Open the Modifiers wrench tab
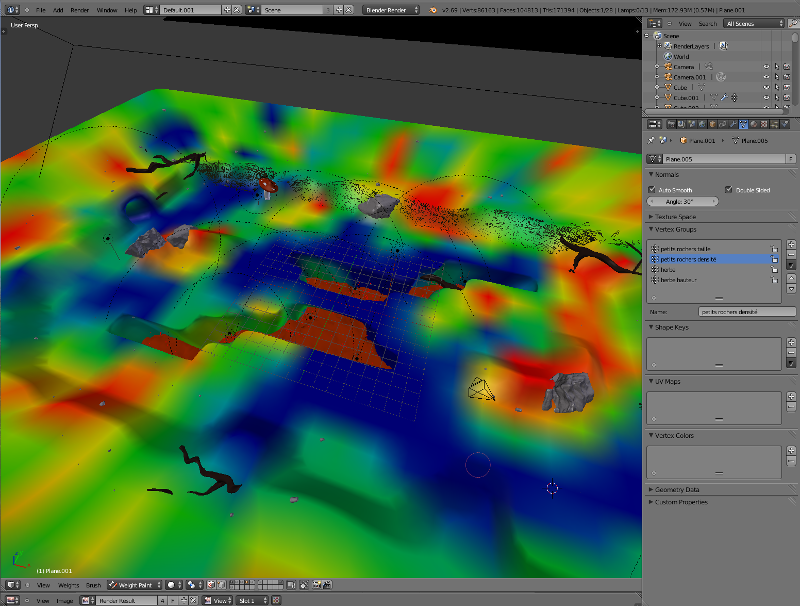This screenshot has height=606, width=800. click(733, 124)
